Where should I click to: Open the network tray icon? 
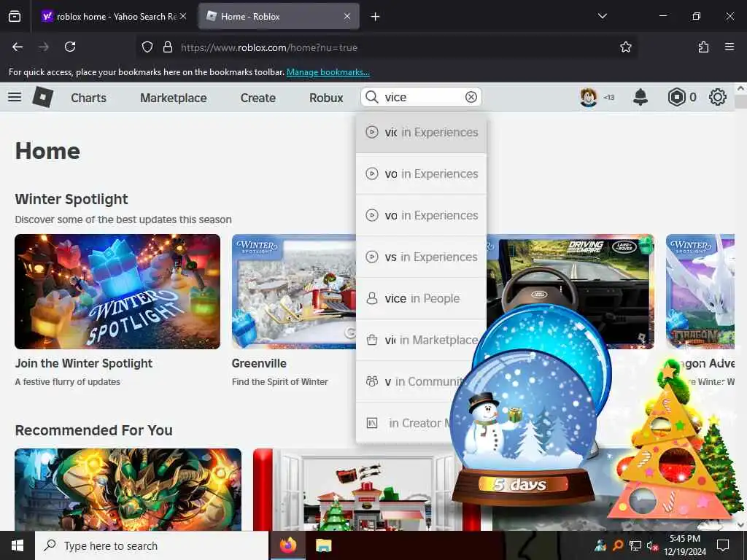click(635, 545)
